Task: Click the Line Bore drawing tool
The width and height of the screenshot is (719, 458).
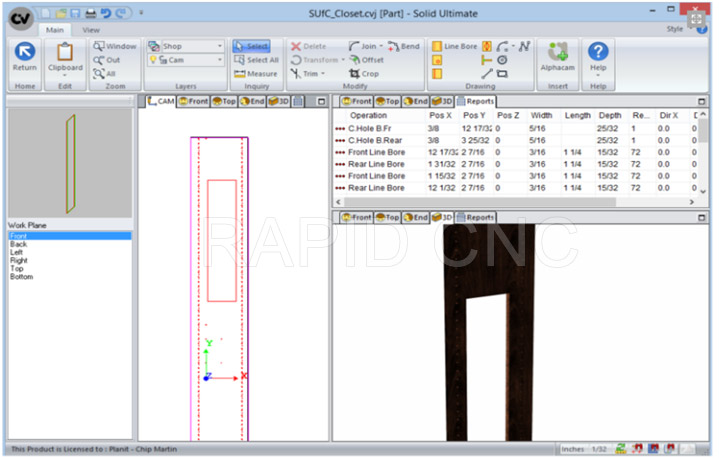Action: coord(454,46)
